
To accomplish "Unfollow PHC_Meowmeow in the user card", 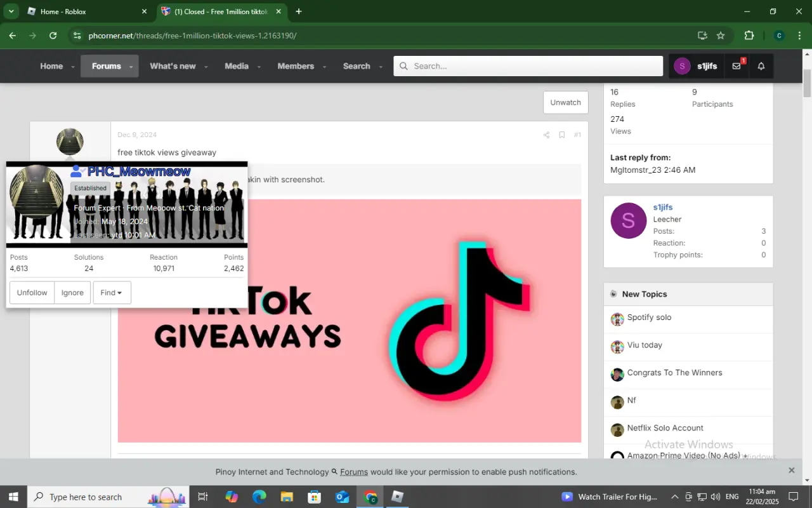I will coord(32,293).
